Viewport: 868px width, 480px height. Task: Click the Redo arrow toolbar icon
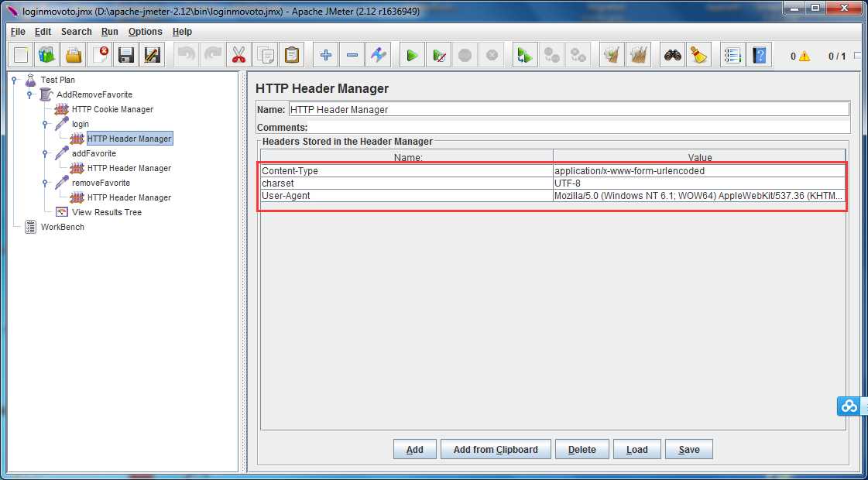pyautogui.click(x=213, y=56)
